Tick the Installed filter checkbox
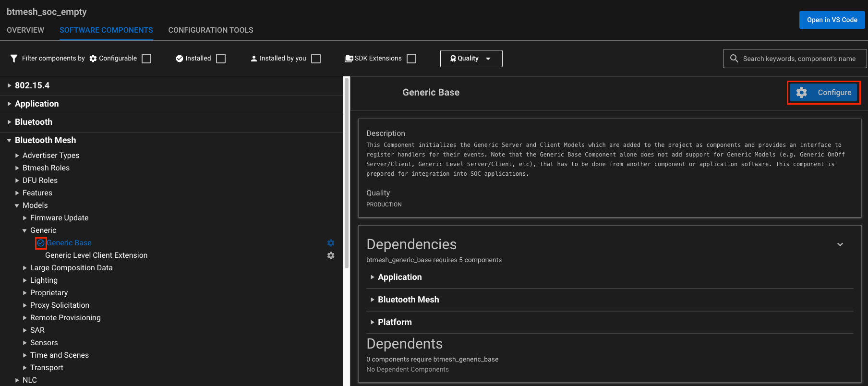 pyautogui.click(x=221, y=59)
